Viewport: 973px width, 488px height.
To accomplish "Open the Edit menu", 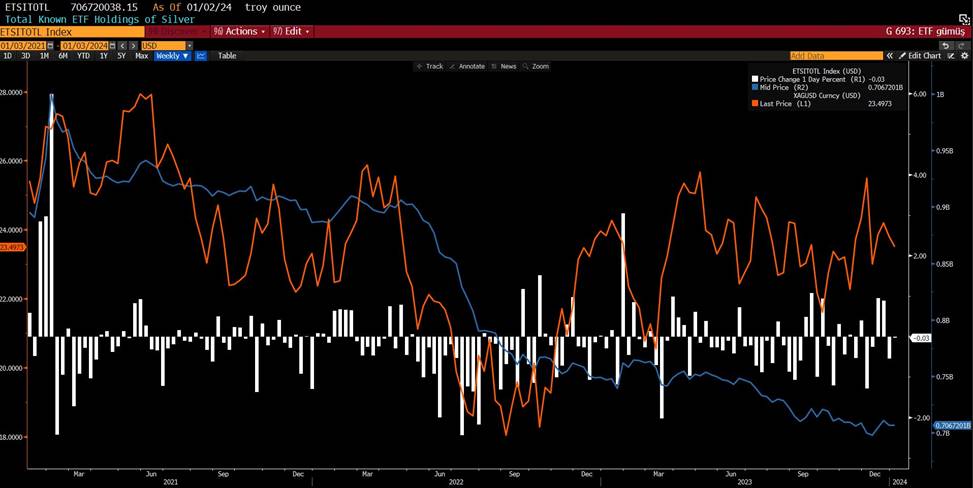I will pos(291,31).
